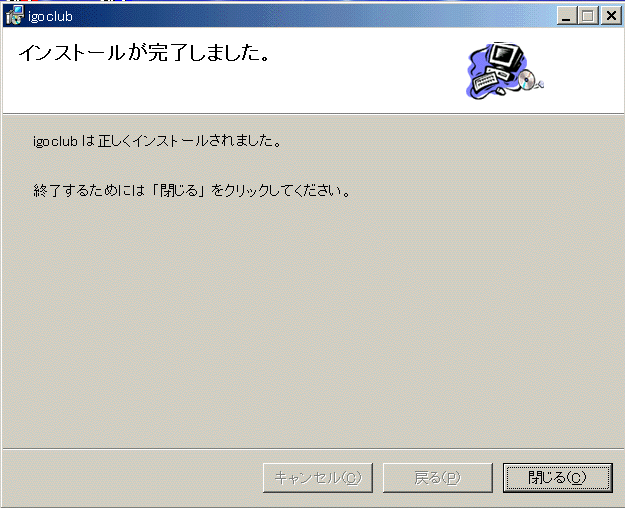Click the word 「閉じる」 inside the instruction text
The image size is (625, 508).
pyautogui.click(x=179, y=191)
